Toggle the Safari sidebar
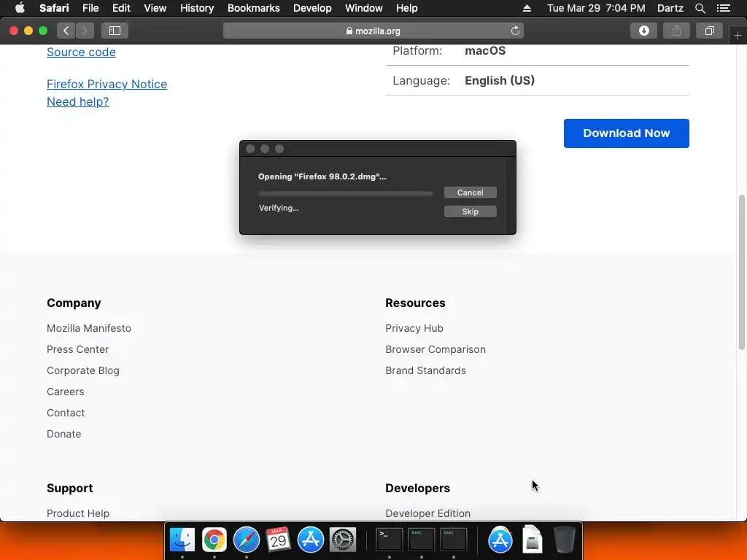 click(x=115, y=31)
